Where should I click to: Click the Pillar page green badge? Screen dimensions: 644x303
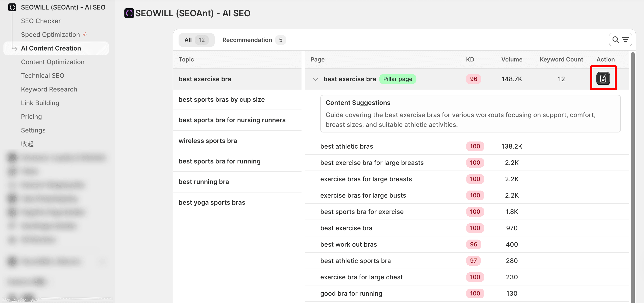(398, 79)
